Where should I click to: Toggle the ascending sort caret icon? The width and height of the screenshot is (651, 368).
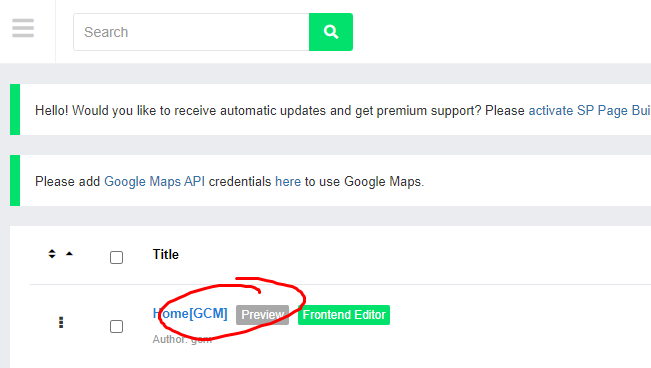click(69, 254)
